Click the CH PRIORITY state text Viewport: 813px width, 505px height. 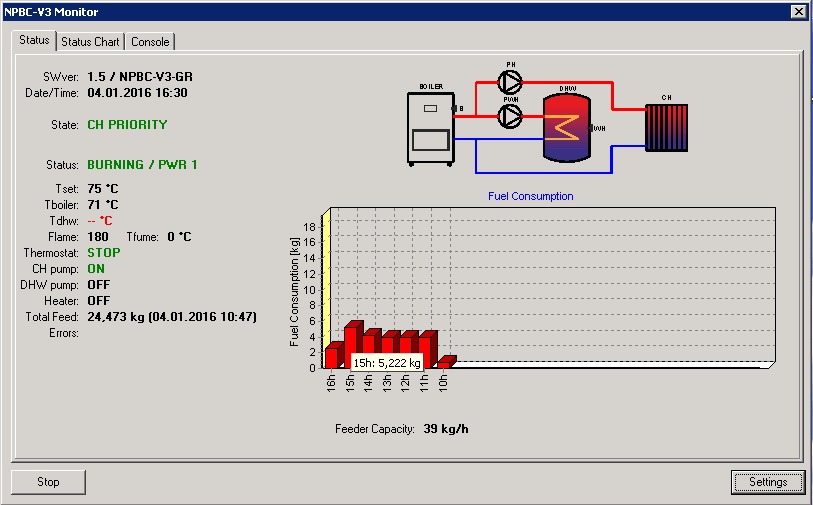coord(127,125)
